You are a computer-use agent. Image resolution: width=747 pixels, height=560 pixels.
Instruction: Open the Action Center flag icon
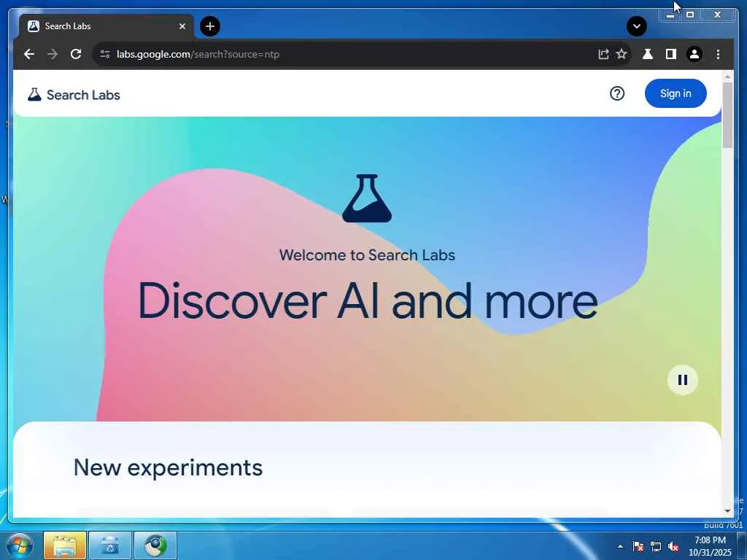[638, 546]
